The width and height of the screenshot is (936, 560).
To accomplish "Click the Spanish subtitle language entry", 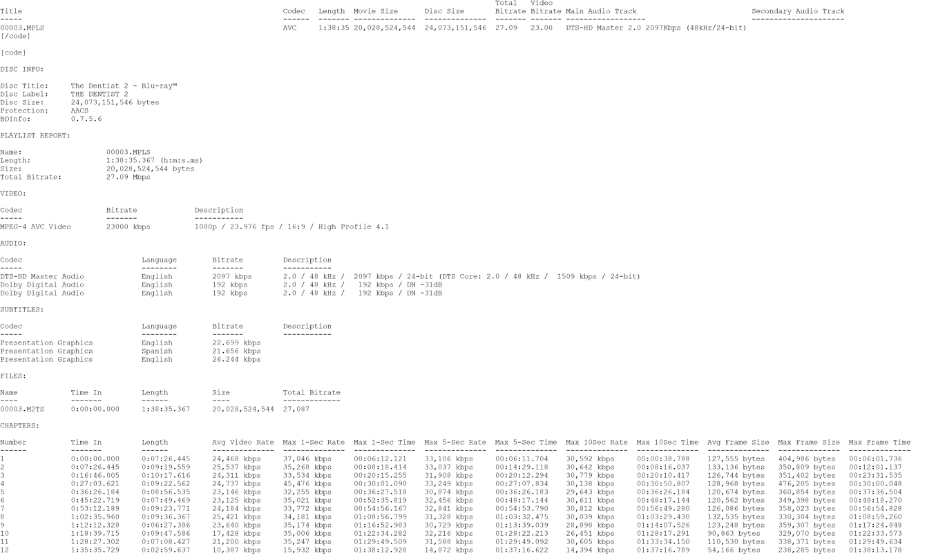I will click(x=157, y=351).
